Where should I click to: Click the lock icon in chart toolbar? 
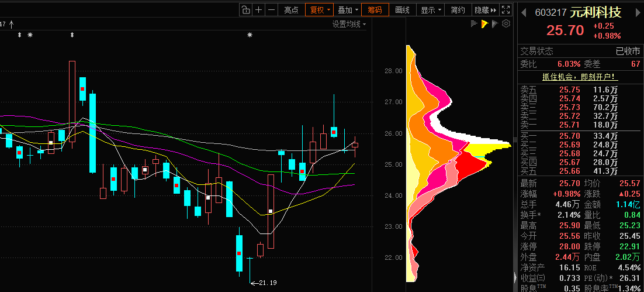click(x=245, y=10)
